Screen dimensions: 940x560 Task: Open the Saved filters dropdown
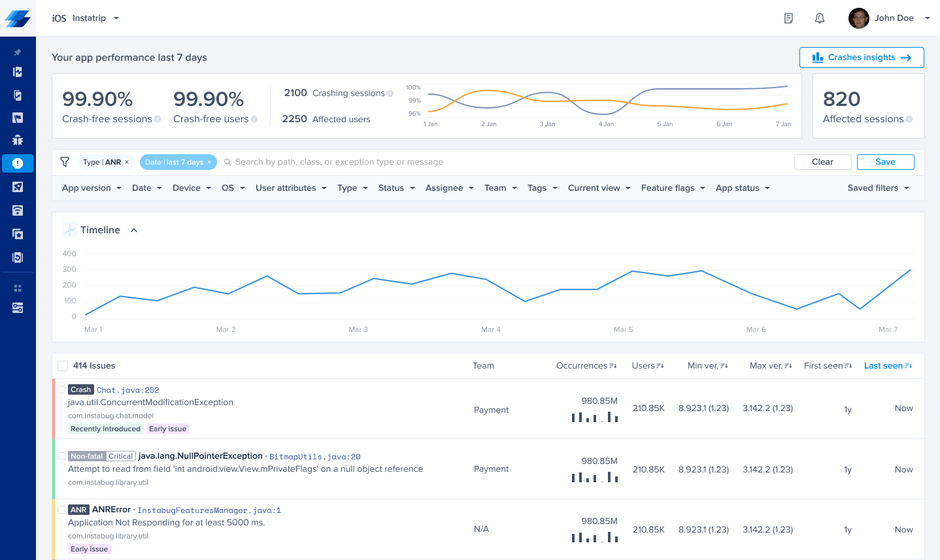(x=879, y=188)
